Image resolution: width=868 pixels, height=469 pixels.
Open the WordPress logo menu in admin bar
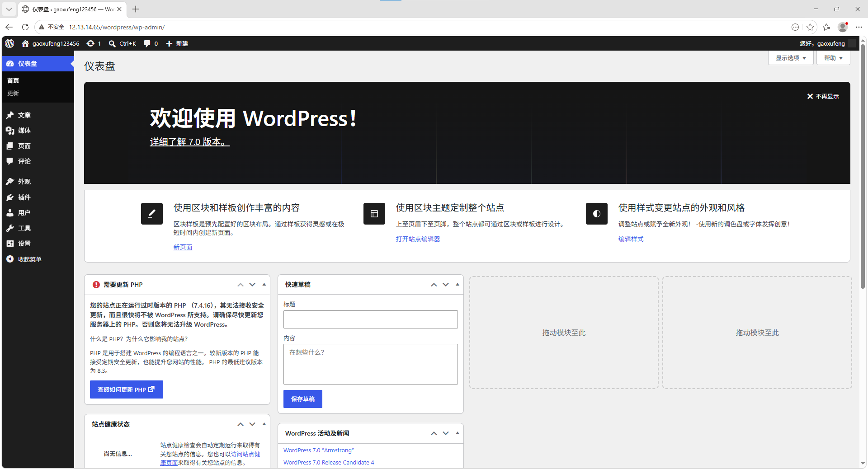(9, 43)
